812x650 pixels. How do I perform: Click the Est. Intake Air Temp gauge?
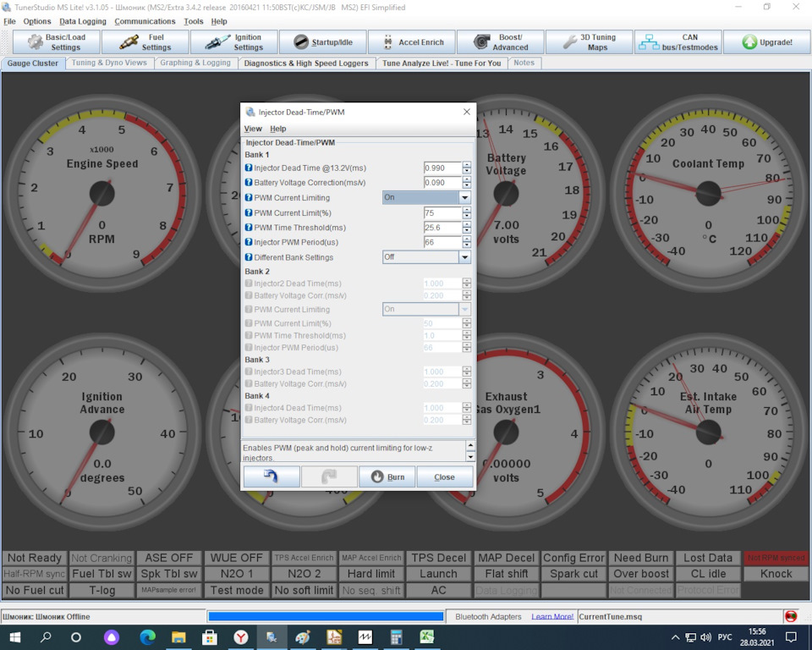click(709, 432)
